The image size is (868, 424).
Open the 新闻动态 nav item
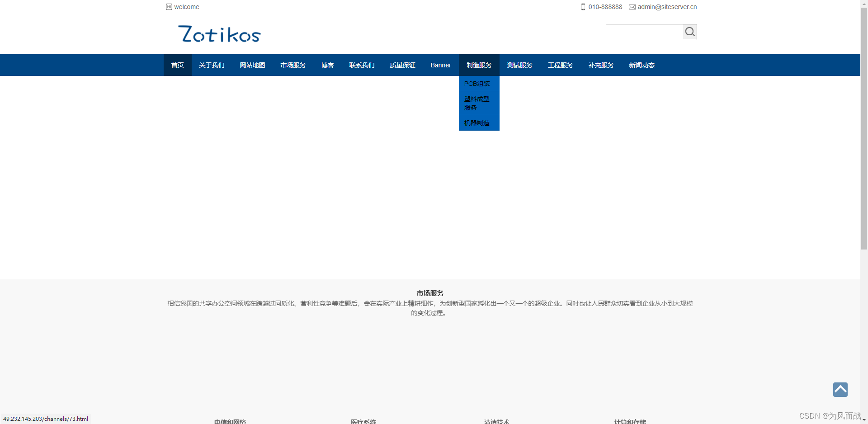click(x=642, y=65)
